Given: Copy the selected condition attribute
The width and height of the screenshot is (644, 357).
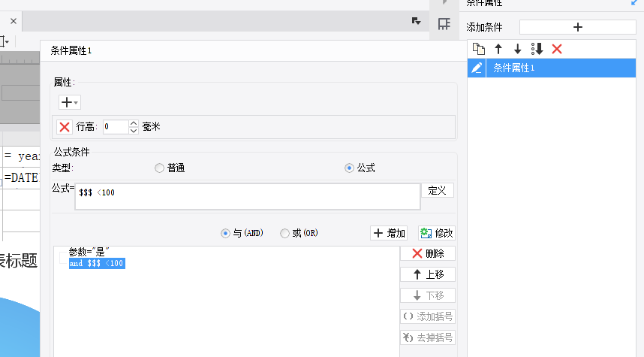Looking at the screenshot, I should [x=478, y=49].
